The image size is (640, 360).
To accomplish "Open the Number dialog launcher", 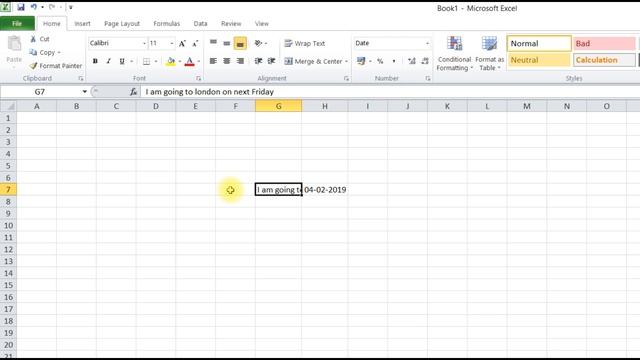I will (x=428, y=78).
